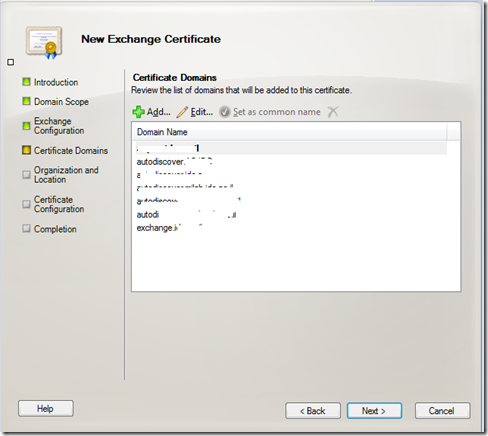This screenshot has height=436, width=488.
Task: Click the gray square beside Organization and Location
Action: [26, 175]
